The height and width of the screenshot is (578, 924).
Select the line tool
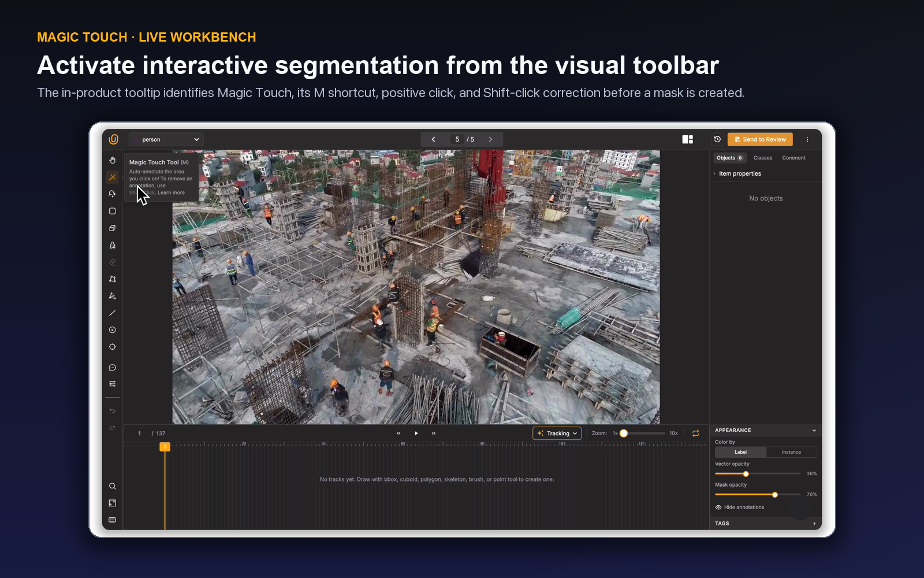[113, 313]
